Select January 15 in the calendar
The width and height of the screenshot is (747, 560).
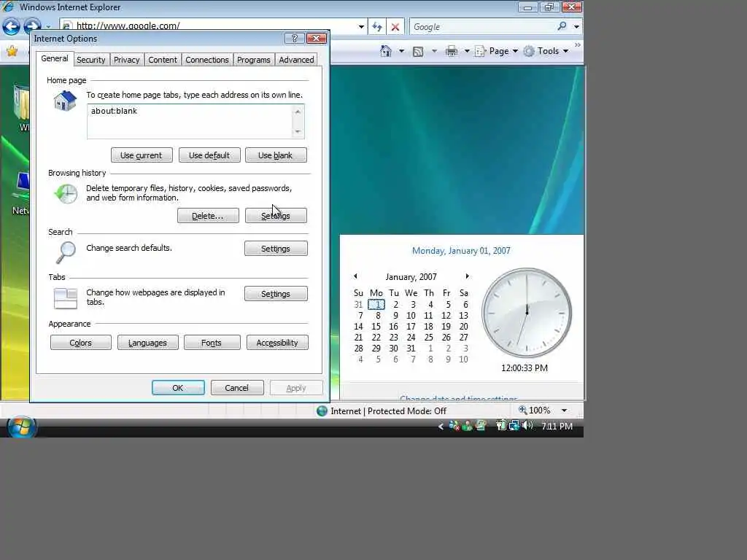click(376, 326)
